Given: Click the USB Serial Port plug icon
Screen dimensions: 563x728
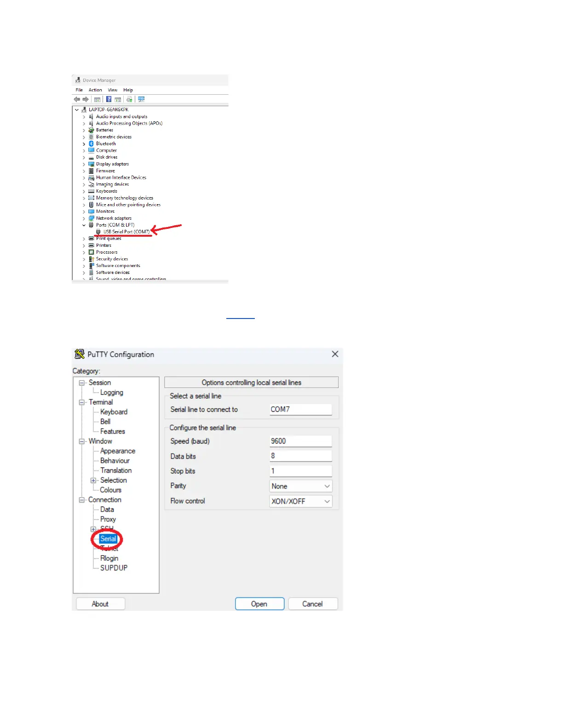Looking at the screenshot, I should pos(98,232).
